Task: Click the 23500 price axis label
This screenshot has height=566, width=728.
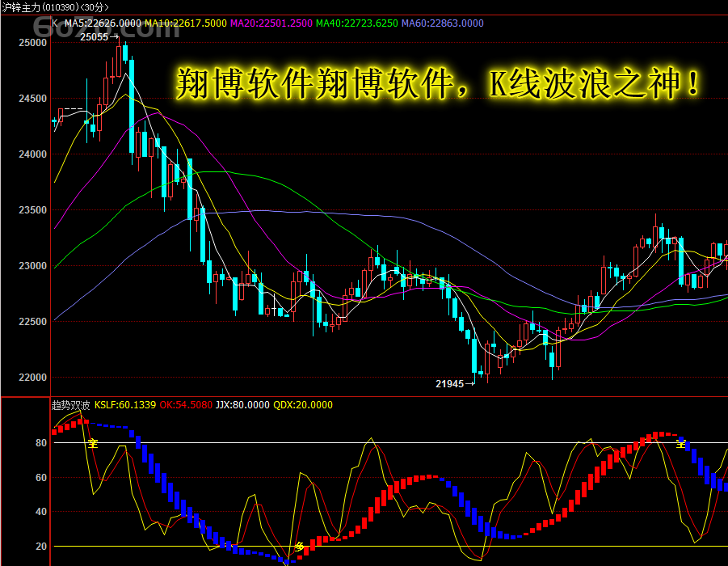Action: pyautogui.click(x=32, y=210)
